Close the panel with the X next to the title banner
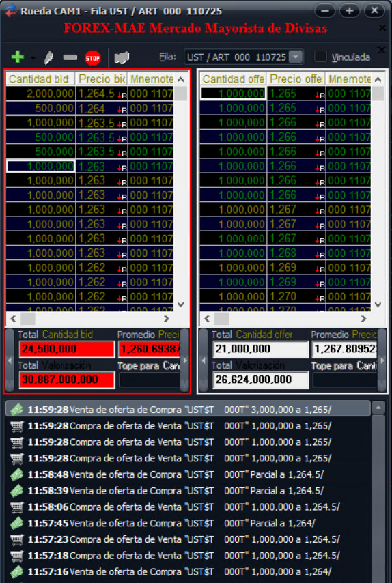This screenshot has width=392, height=583. (x=382, y=28)
